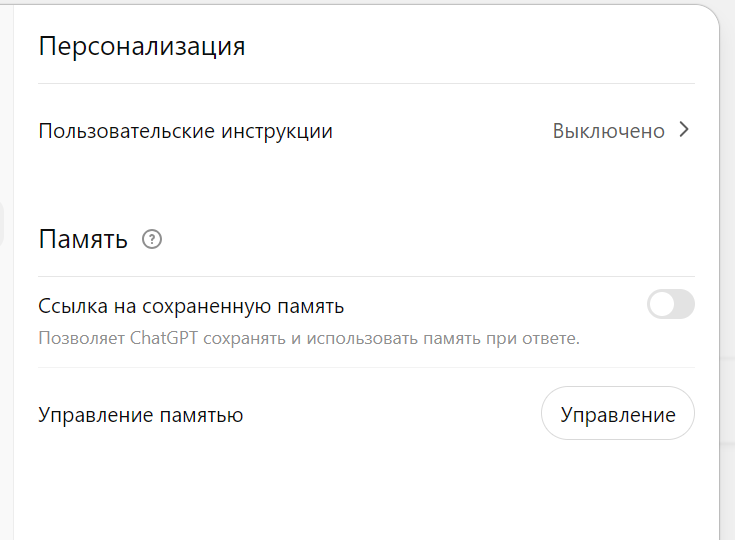Image resolution: width=735 pixels, height=540 pixels.
Task: Click the phrase использовать память при ответе
Action: (x=443, y=338)
